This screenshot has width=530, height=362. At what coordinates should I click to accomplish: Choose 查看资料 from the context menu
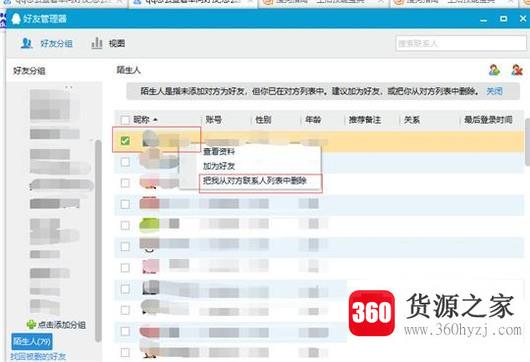219,151
